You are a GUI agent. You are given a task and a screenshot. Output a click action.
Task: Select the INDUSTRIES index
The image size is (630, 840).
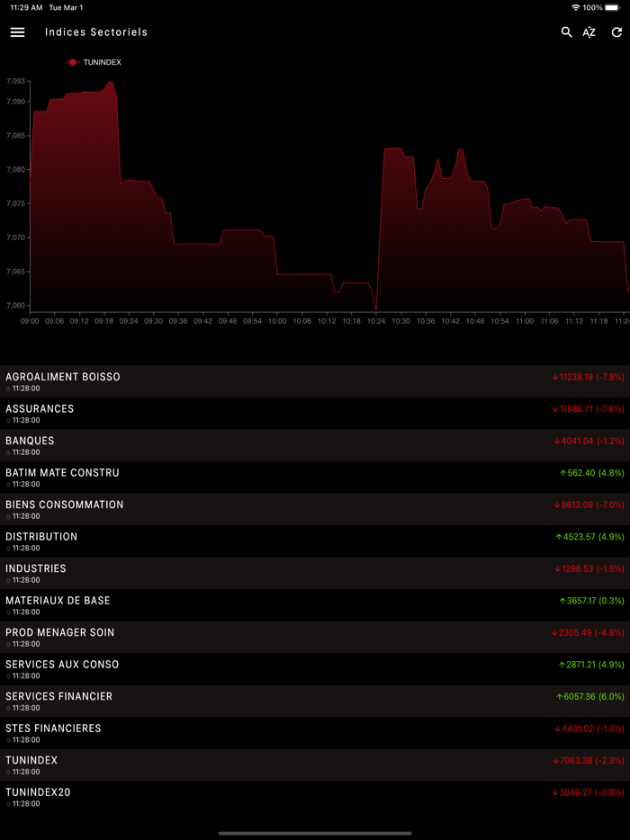point(315,573)
